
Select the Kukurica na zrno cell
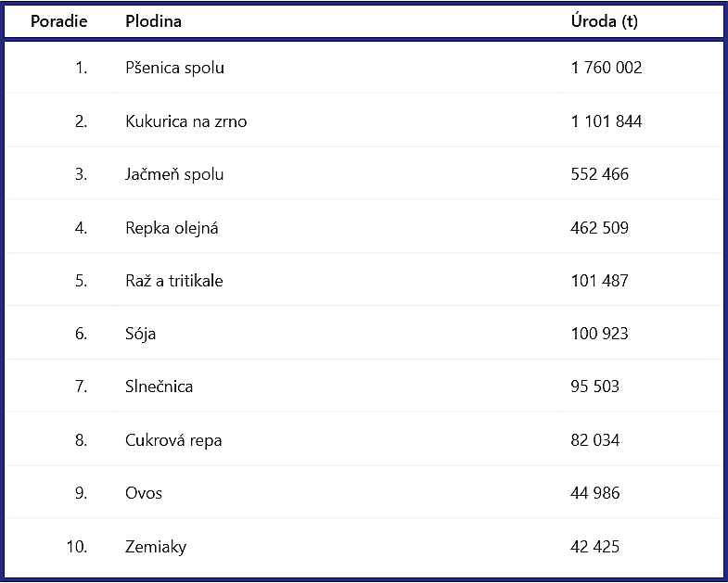coord(185,121)
